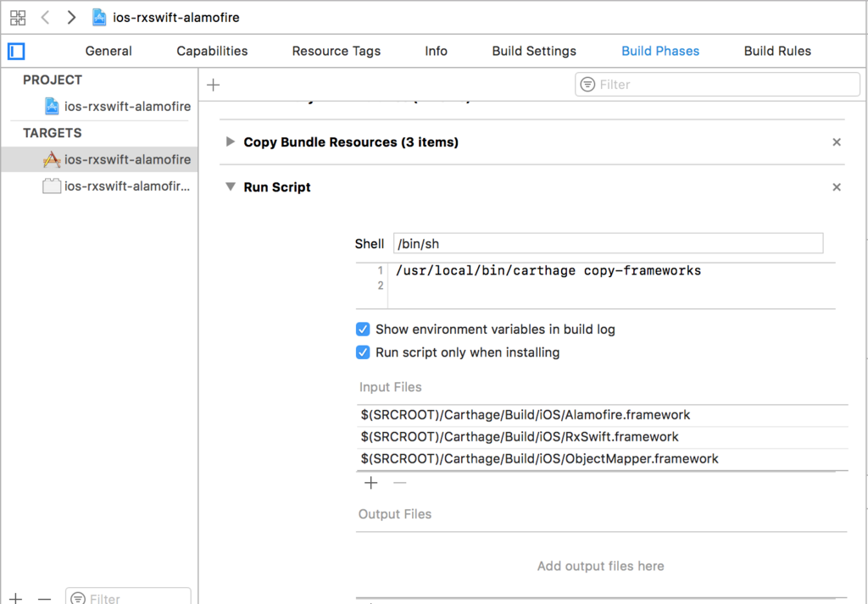This screenshot has width=868, height=604.
Task: Click the Copy Bundle Resources title
Action: tap(351, 142)
